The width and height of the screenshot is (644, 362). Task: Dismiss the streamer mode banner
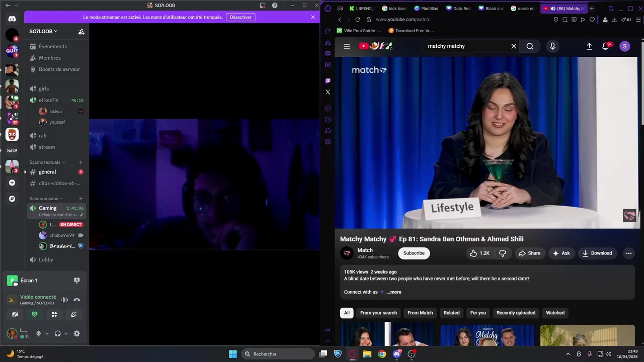pyautogui.click(x=313, y=17)
